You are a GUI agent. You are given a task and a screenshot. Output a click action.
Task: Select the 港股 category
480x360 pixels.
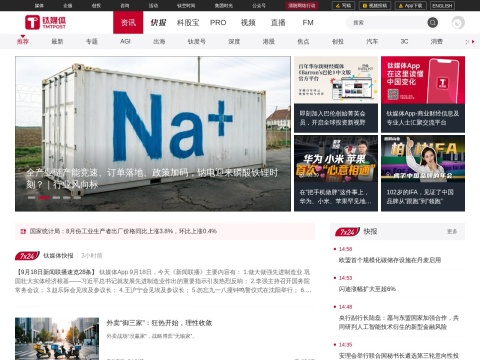pyautogui.click(x=269, y=41)
